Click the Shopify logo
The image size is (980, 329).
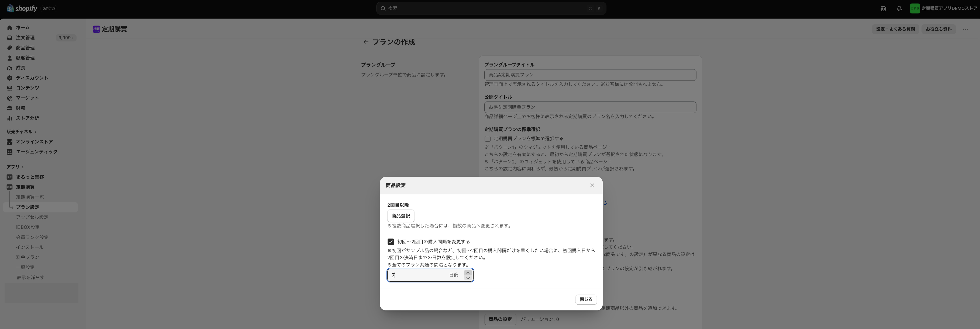point(22,8)
